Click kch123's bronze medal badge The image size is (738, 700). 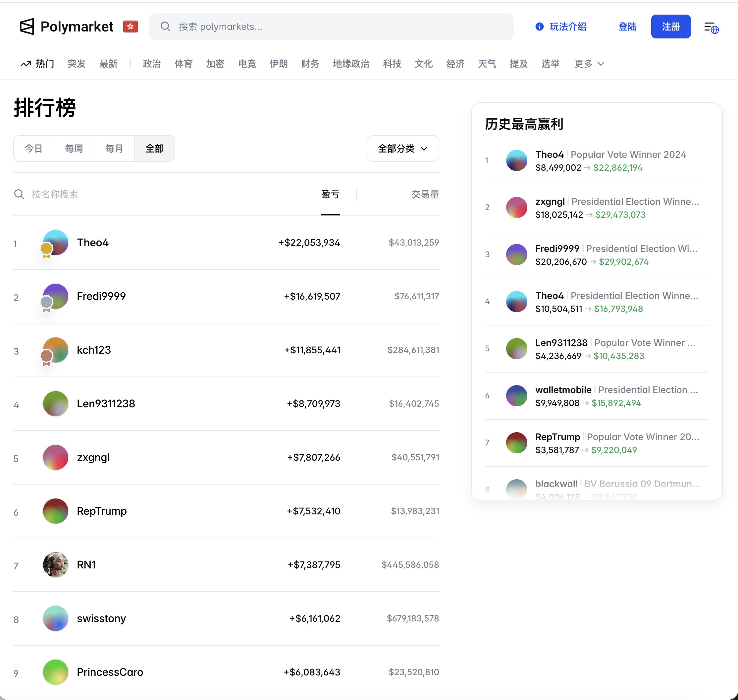coord(47,357)
